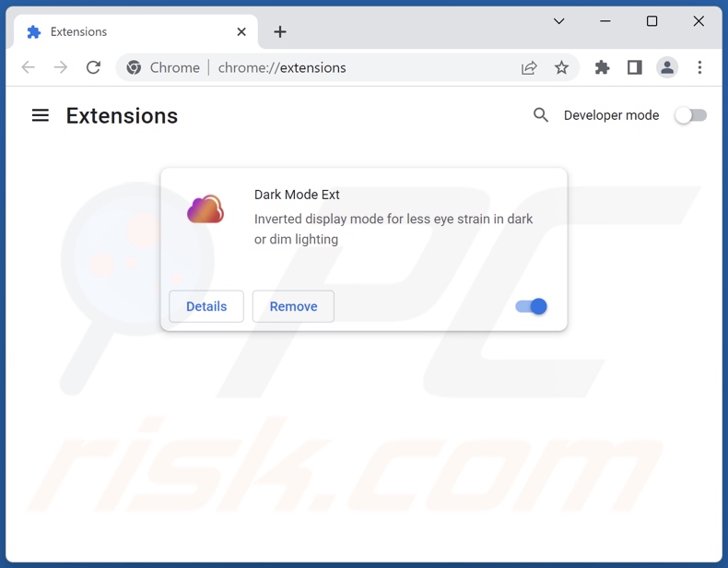Open Chrome's three-dot menu
728x568 pixels.
click(x=699, y=68)
